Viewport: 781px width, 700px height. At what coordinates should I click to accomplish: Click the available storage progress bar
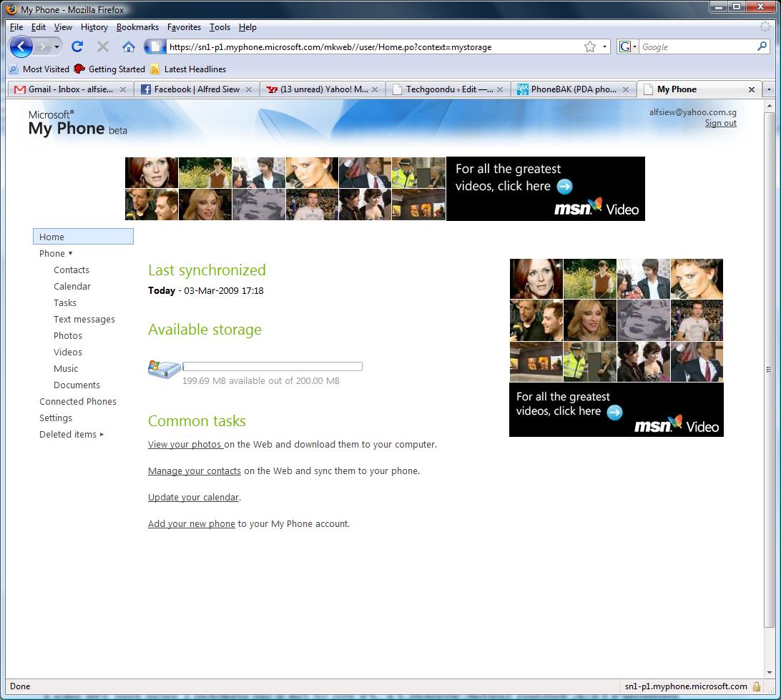click(272, 366)
